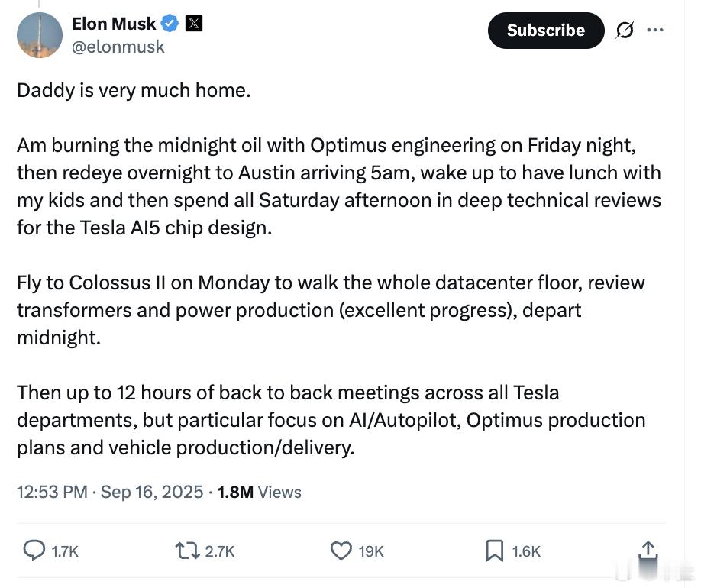Bookmark this post

click(495, 551)
